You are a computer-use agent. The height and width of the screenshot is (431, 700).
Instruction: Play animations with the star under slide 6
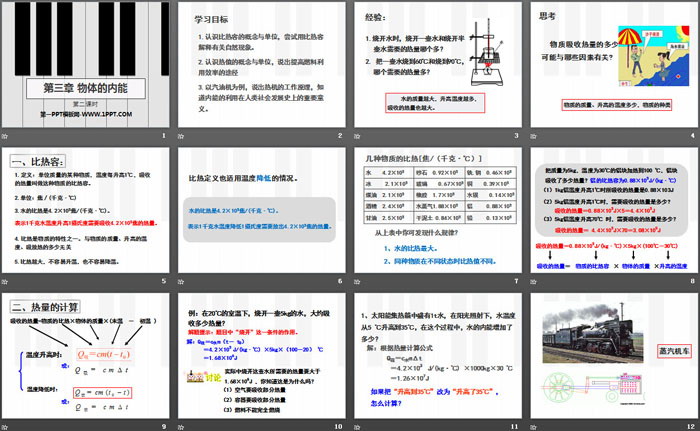[181, 281]
